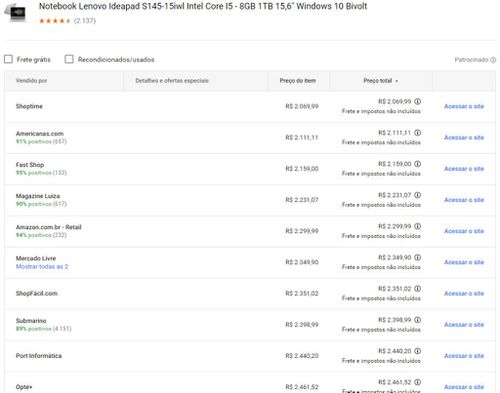Click item price R$ 2.111,11 for Americanas
The width and height of the screenshot is (500, 393).
[x=302, y=137]
